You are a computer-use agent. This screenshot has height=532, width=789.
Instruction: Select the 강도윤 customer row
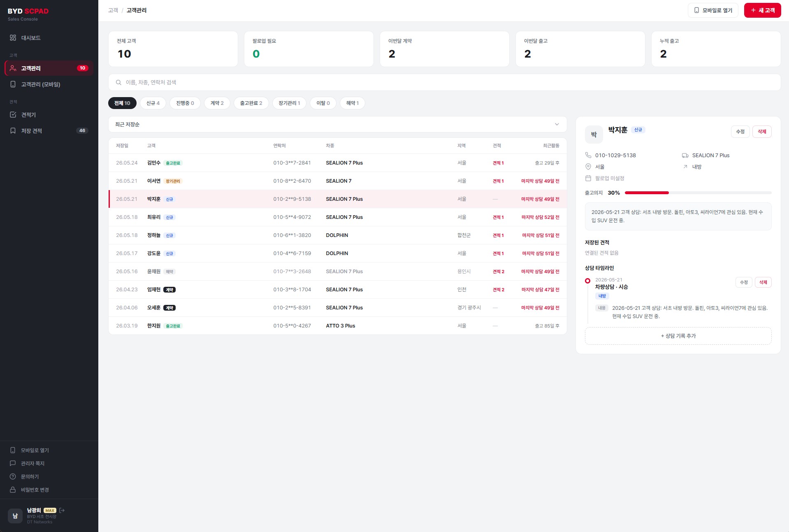337,253
